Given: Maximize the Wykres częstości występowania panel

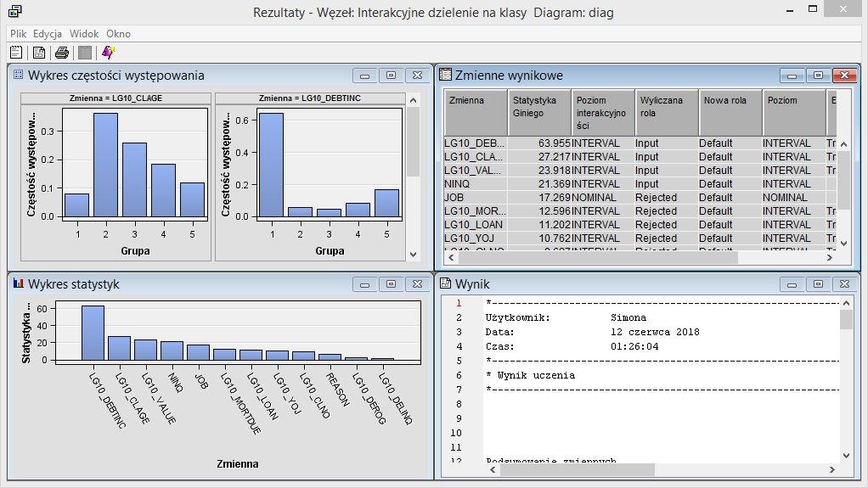Looking at the screenshot, I should (391, 76).
